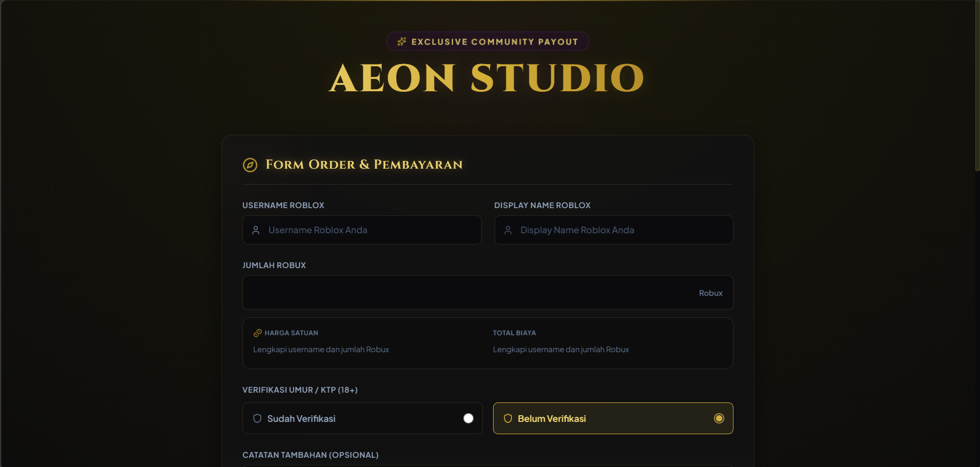The image size is (980, 467).
Task: Click the Catatan Tambahan (Opsional) label
Action: coord(311,455)
